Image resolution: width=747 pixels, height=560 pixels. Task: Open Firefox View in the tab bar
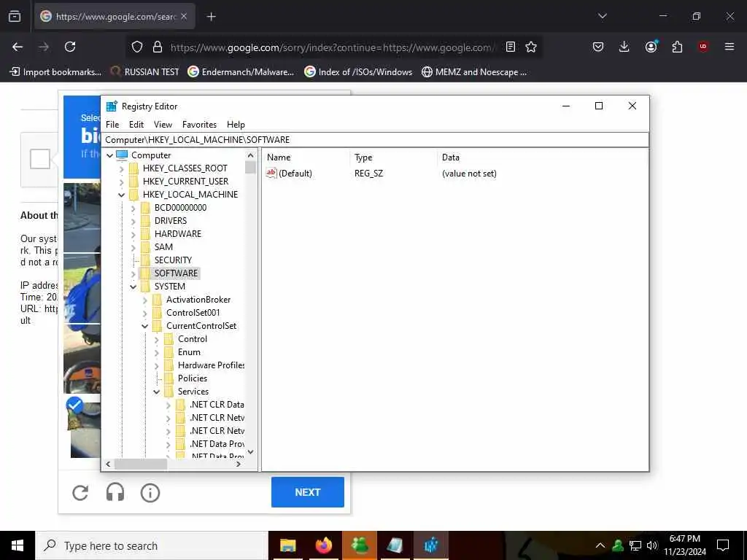point(15,17)
